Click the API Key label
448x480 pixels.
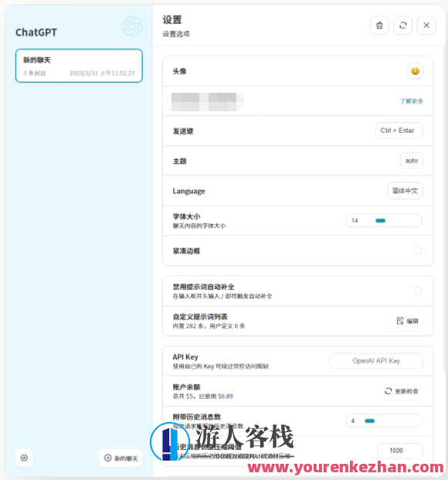[185, 357]
